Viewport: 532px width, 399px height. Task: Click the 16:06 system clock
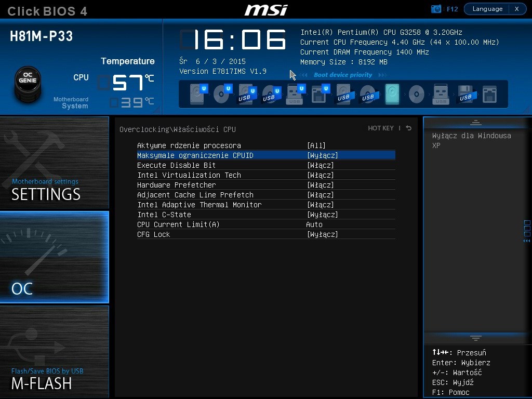coord(233,39)
